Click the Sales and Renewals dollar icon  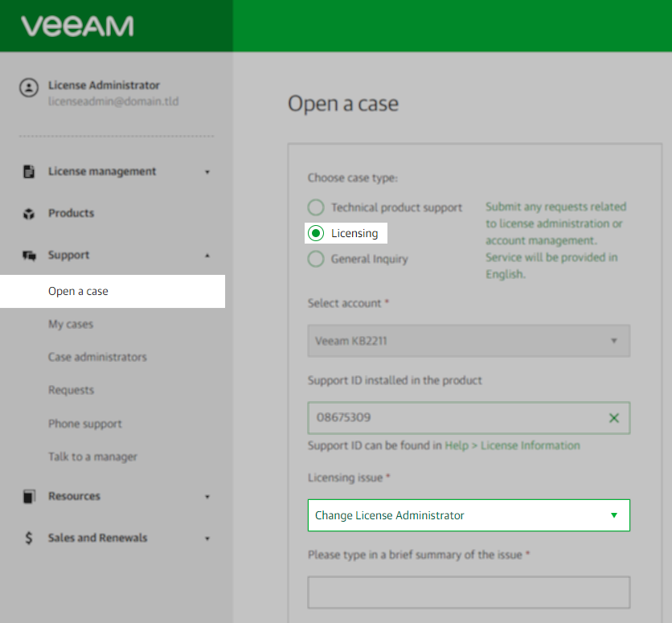29,538
